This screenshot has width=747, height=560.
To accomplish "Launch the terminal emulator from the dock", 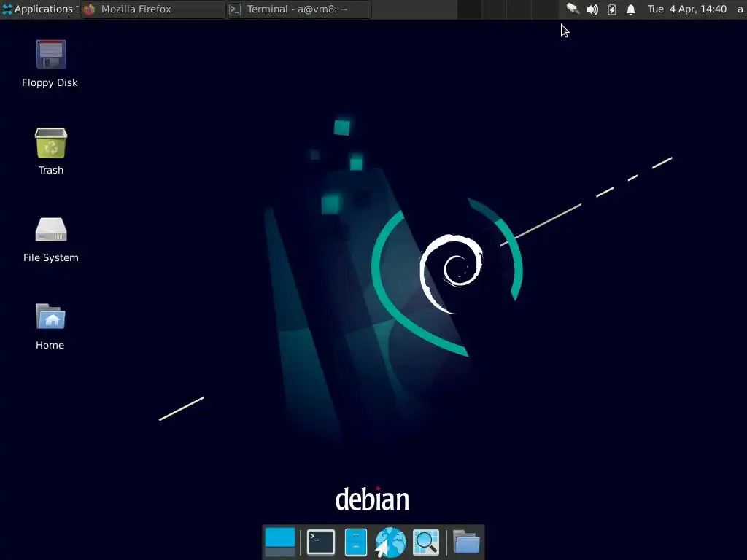I will [x=321, y=542].
